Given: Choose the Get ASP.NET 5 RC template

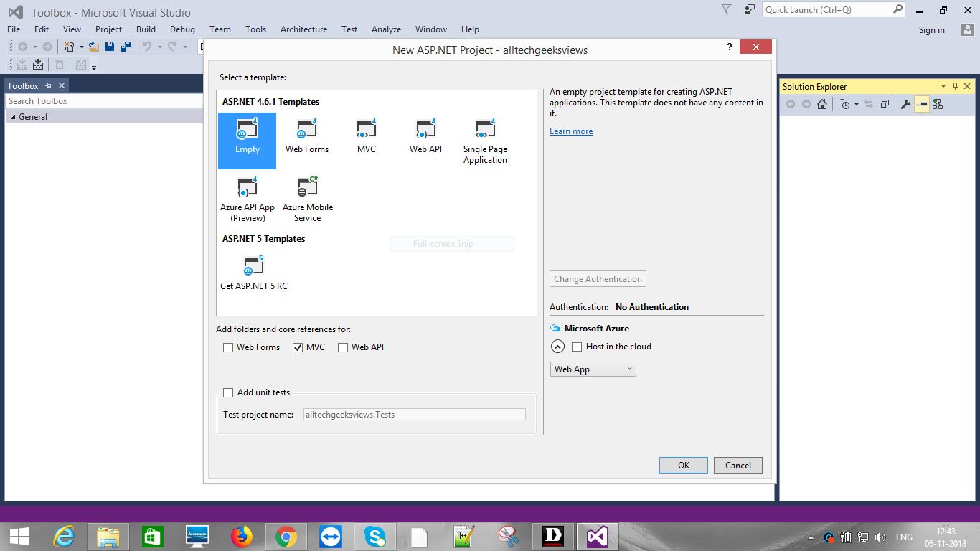Looking at the screenshot, I should click(253, 271).
